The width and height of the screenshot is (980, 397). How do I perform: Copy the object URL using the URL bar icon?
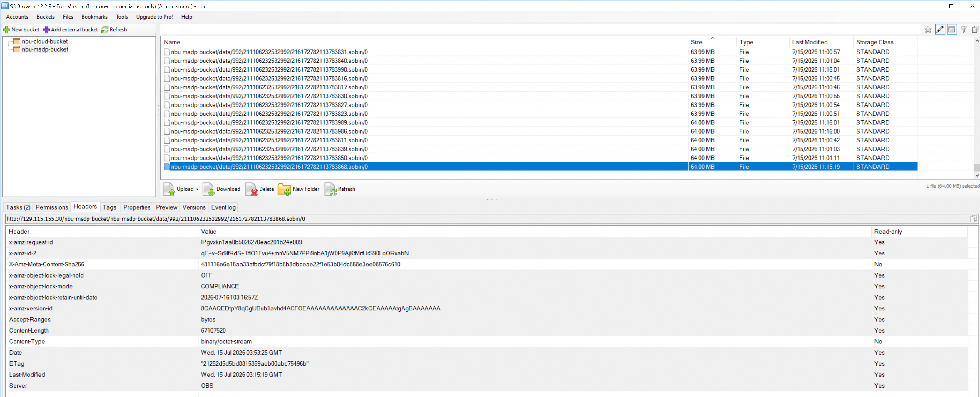point(973,219)
